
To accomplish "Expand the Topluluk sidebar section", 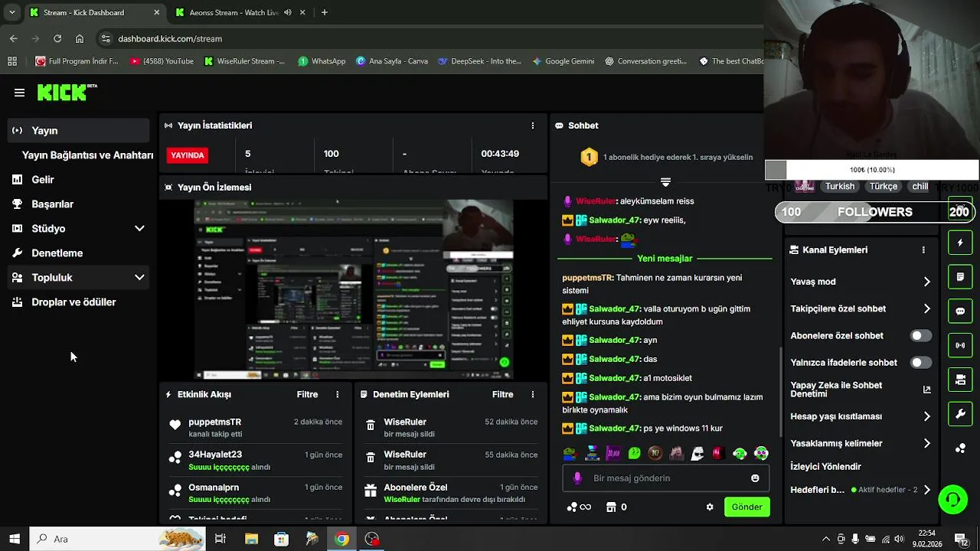I will click(139, 277).
